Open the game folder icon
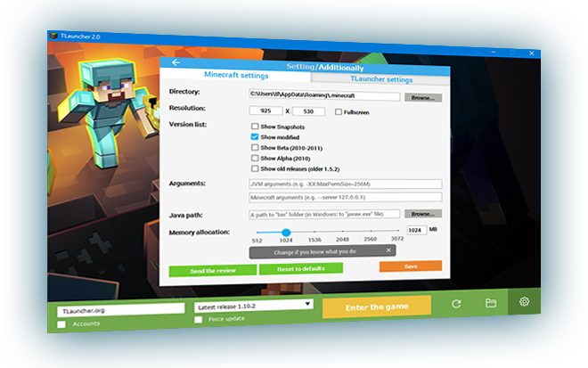Image resolution: width=588 pixels, height=368 pixels. 491,303
